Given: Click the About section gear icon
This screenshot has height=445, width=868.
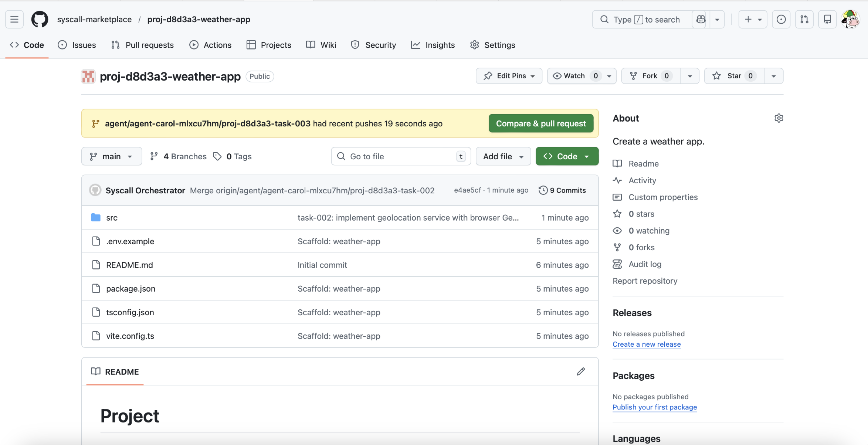Looking at the screenshot, I should (x=779, y=118).
